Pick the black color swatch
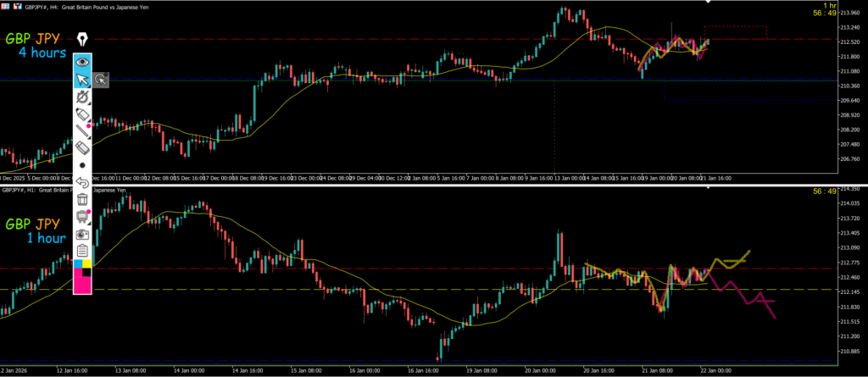The width and height of the screenshot is (868, 377). pyautogui.click(x=87, y=272)
